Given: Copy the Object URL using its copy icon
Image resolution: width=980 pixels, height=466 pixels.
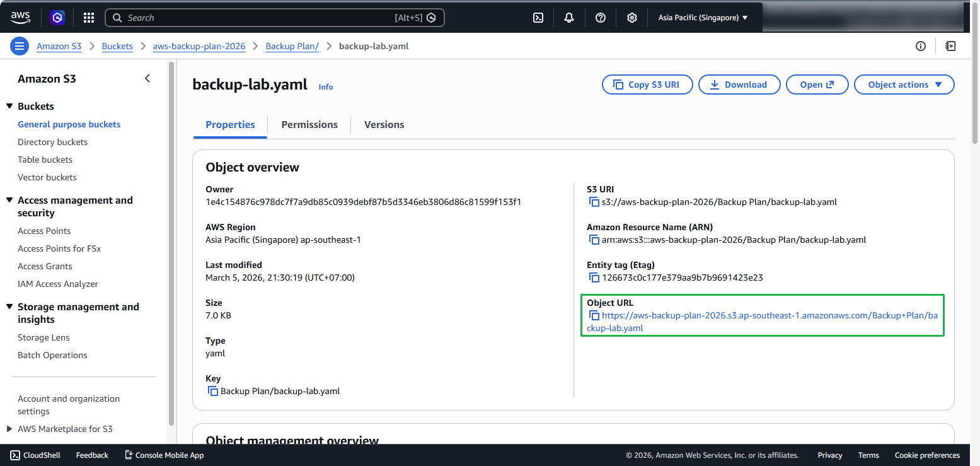Looking at the screenshot, I should pyautogui.click(x=594, y=315).
